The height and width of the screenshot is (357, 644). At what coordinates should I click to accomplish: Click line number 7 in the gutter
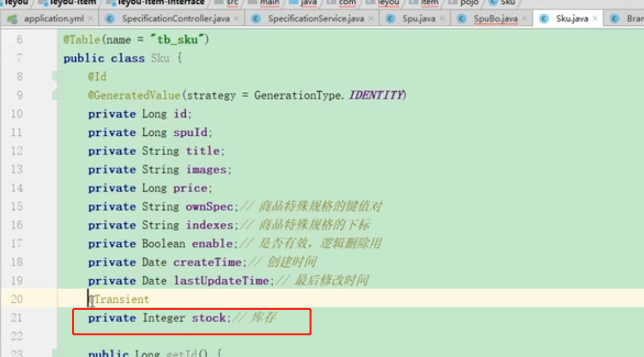[x=20, y=58]
